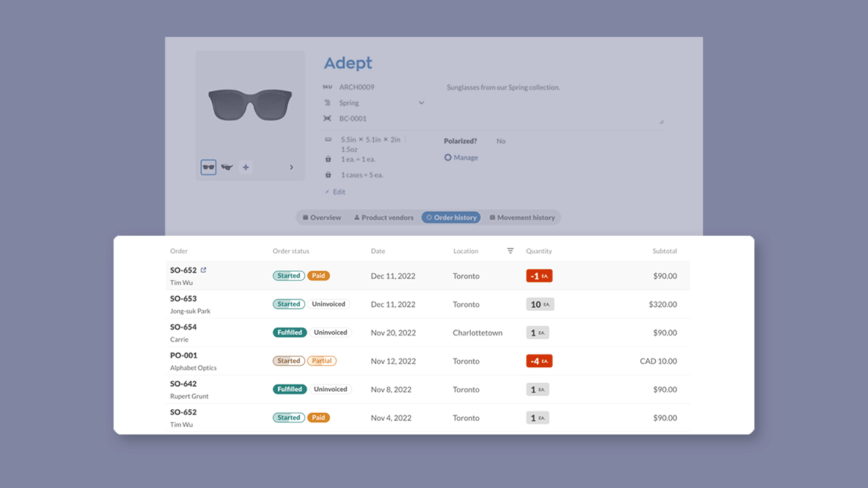Image resolution: width=868 pixels, height=488 pixels.
Task: Select the second sunglasses thumbnail
Action: 226,167
